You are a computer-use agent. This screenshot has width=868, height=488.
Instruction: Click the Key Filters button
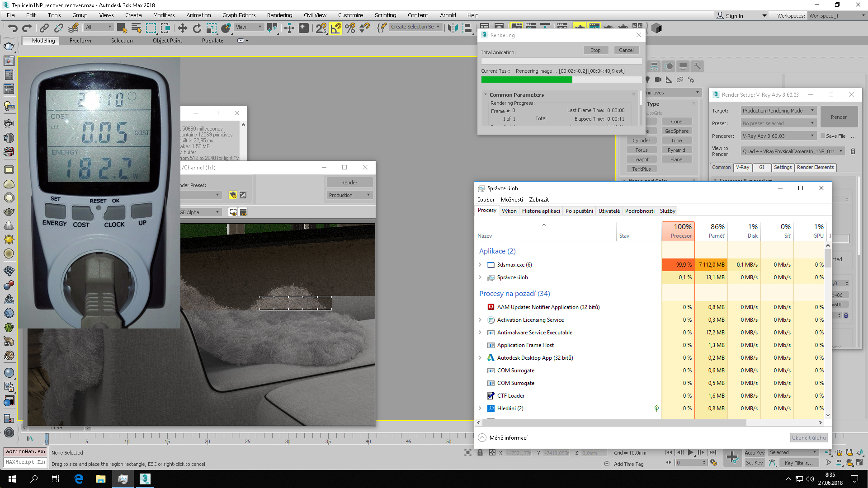pyautogui.click(x=798, y=463)
